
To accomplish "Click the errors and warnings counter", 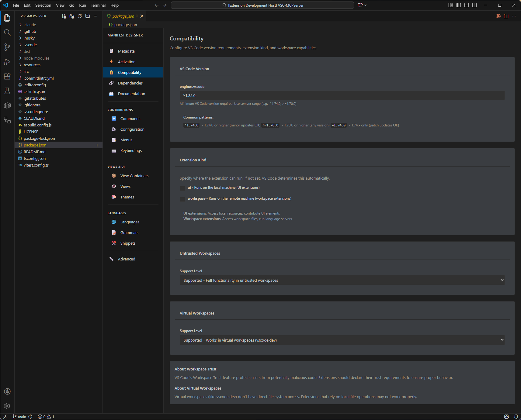I will (46, 417).
